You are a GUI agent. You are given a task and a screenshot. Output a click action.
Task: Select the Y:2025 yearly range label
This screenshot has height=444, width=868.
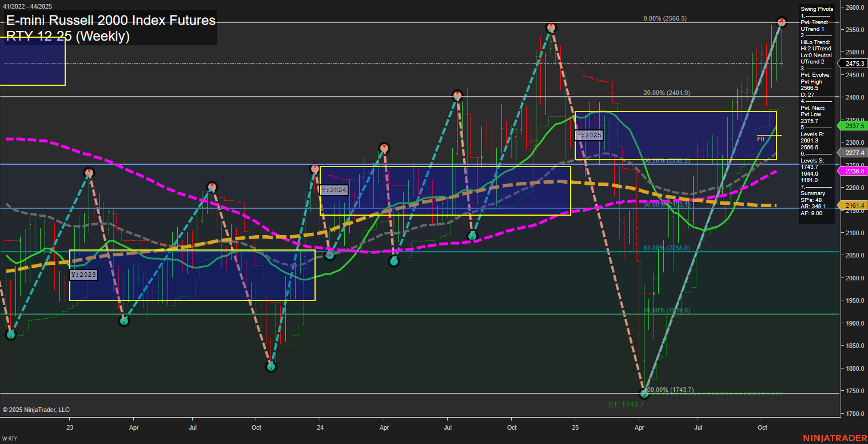click(x=589, y=136)
